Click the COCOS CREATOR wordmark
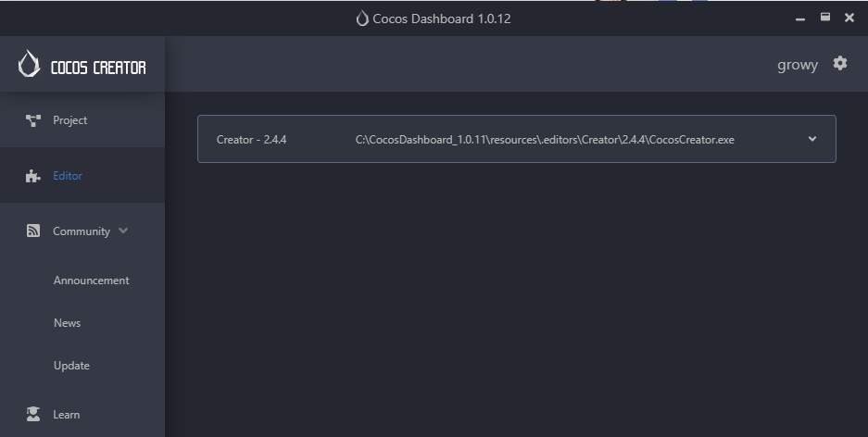The image size is (868, 437). click(x=98, y=68)
